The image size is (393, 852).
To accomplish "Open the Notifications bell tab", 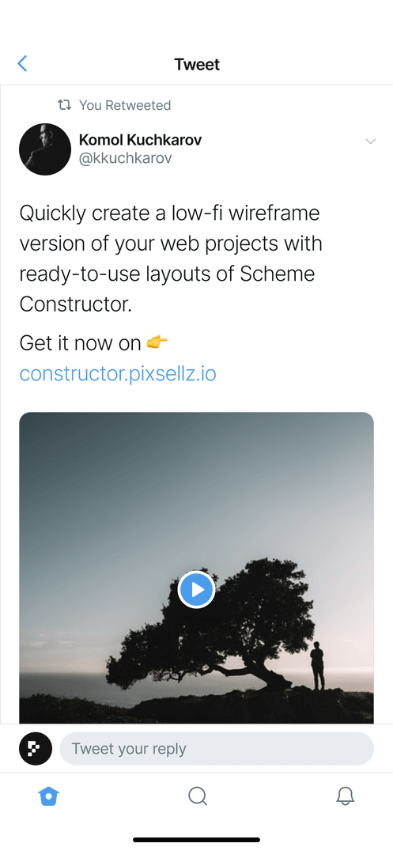I will coord(345,796).
